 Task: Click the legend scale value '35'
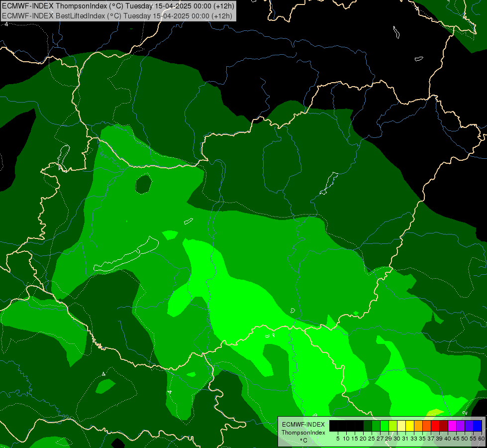(422, 439)
